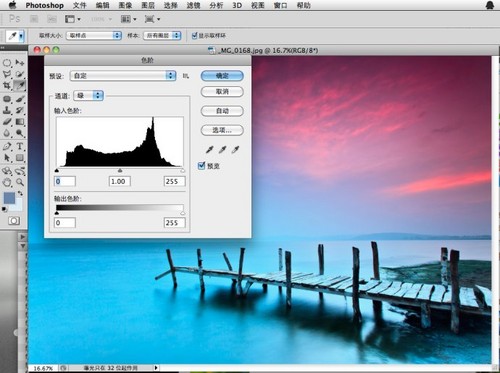
Task: Pick the white point eyedropper in Levels
Action: point(235,150)
